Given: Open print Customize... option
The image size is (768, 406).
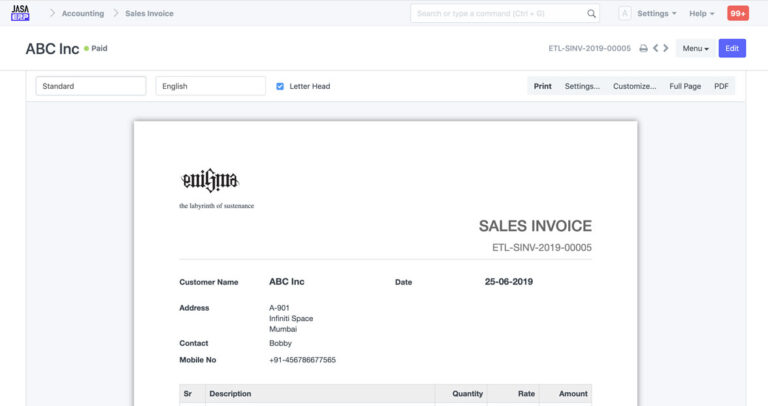Looking at the screenshot, I should tap(634, 86).
